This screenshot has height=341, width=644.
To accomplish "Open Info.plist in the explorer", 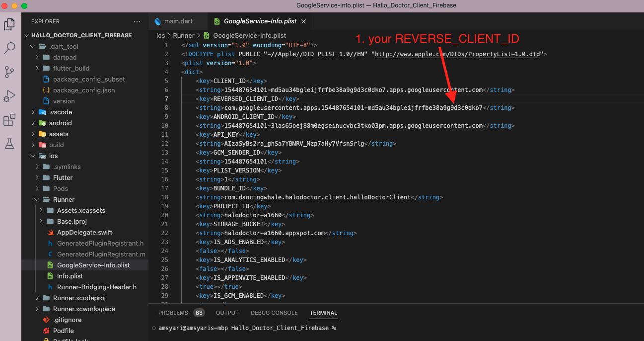I will pos(70,276).
